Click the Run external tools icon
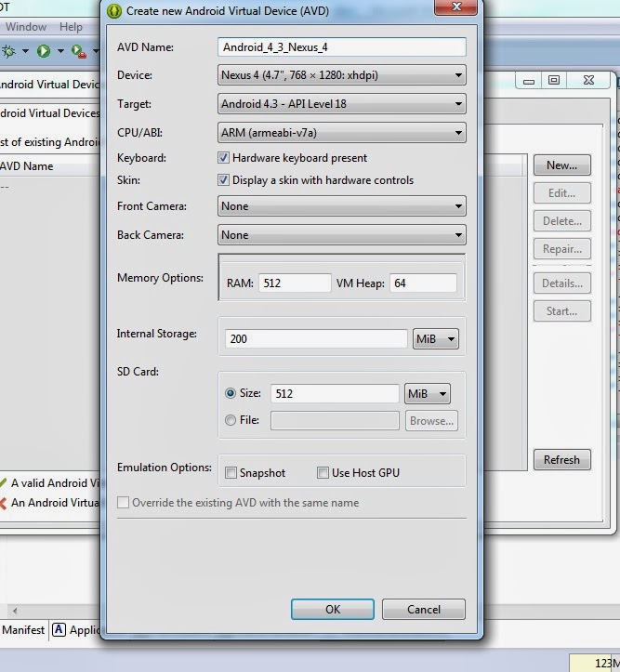Viewport: 620px width, 672px height. 79,51
